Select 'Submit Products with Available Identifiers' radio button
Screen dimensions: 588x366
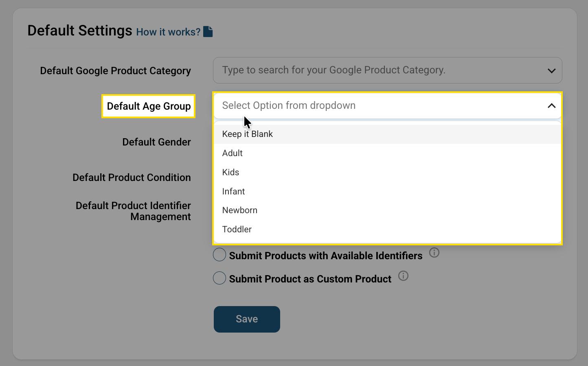coord(219,255)
